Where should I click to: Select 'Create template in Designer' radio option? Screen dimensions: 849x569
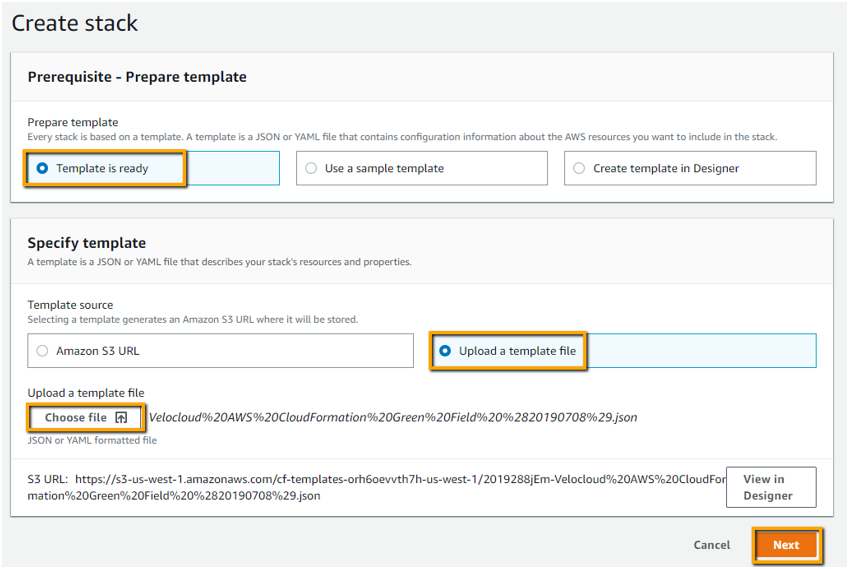[579, 168]
